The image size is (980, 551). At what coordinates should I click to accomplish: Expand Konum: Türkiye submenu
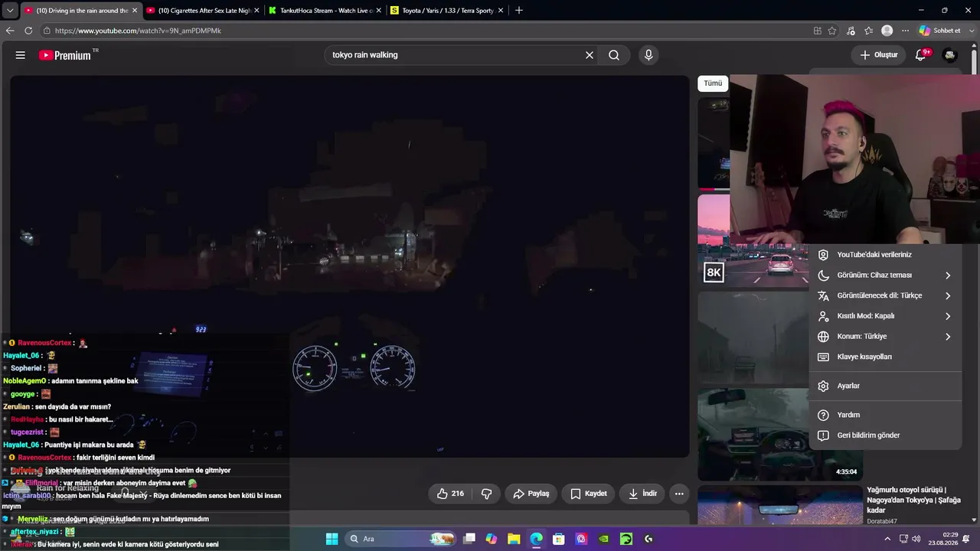pyautogui.click(x=948, y=337)
